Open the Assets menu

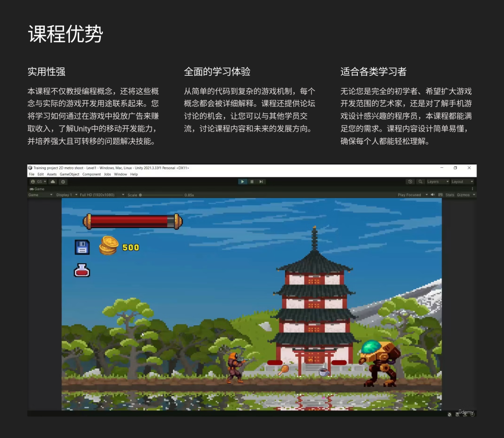(x=52, y=174)
